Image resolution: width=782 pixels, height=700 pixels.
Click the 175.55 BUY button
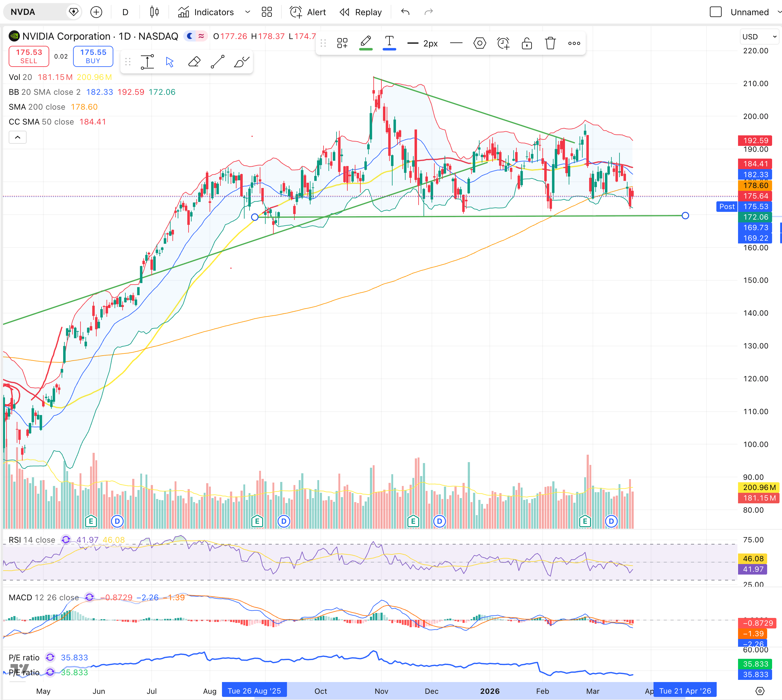point(93,56)
